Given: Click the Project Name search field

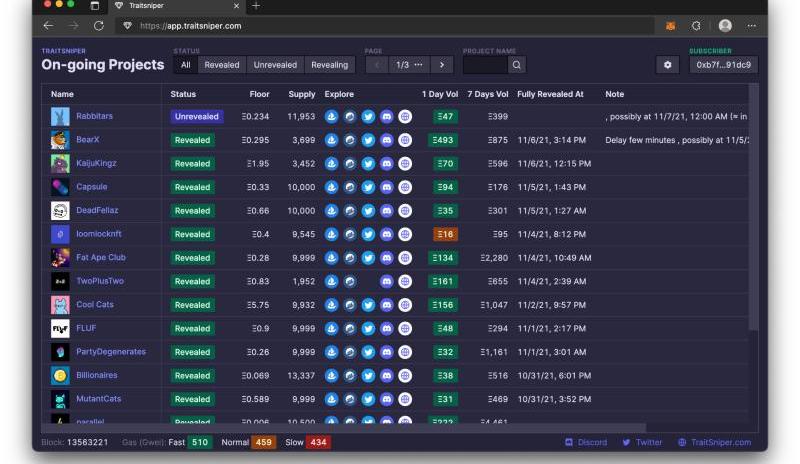Looking at the screenshot, I should click(484, 65).
